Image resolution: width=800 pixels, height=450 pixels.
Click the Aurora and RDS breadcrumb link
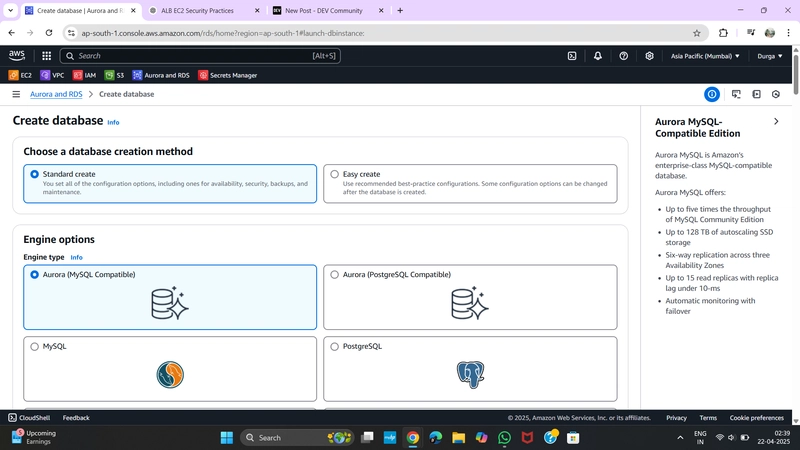[56, 94]
